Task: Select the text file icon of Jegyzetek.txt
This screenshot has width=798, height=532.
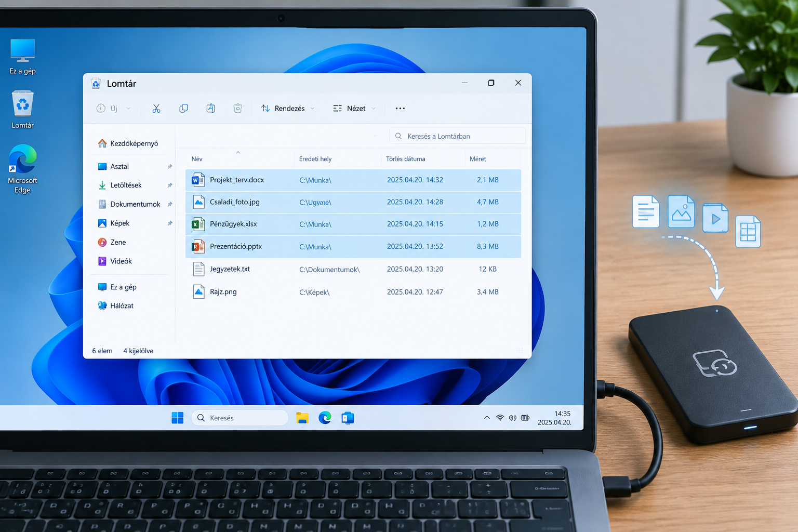Action: 198,269
